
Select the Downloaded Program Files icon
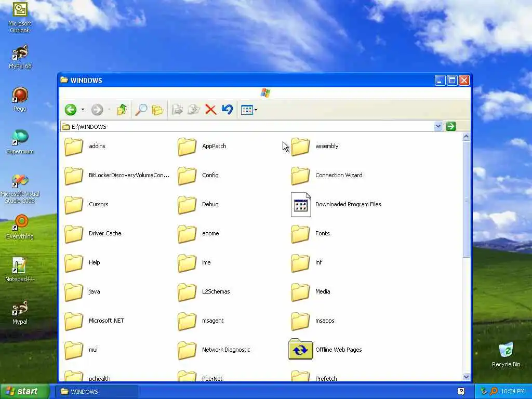(336, 204)
